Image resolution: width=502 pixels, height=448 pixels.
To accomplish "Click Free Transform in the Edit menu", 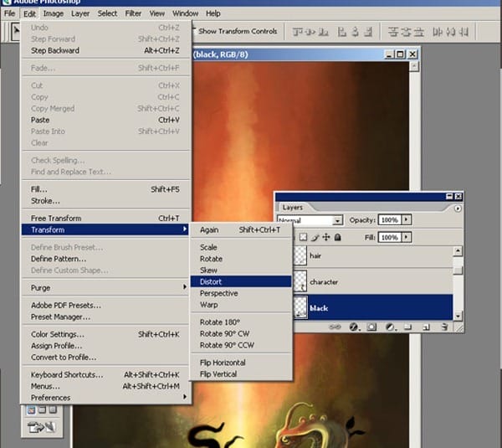I will 56,219.
